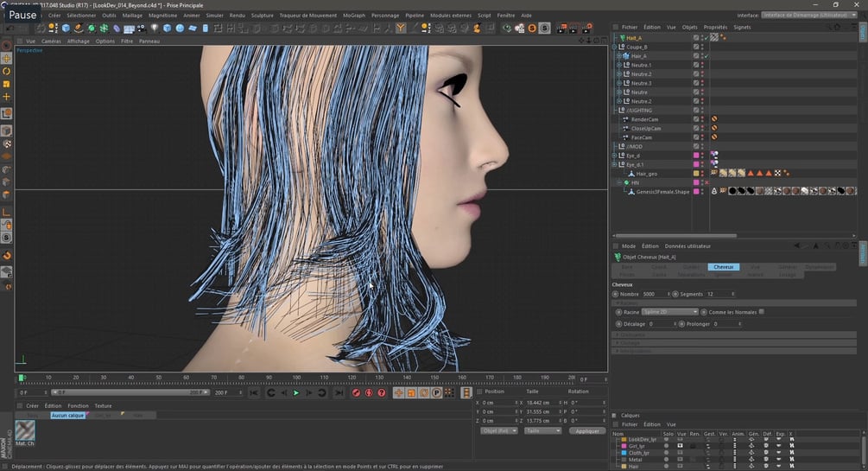Click the green Play animation button
The height and width of the screenshot is (471, 868).
click(x=296, y=392)
